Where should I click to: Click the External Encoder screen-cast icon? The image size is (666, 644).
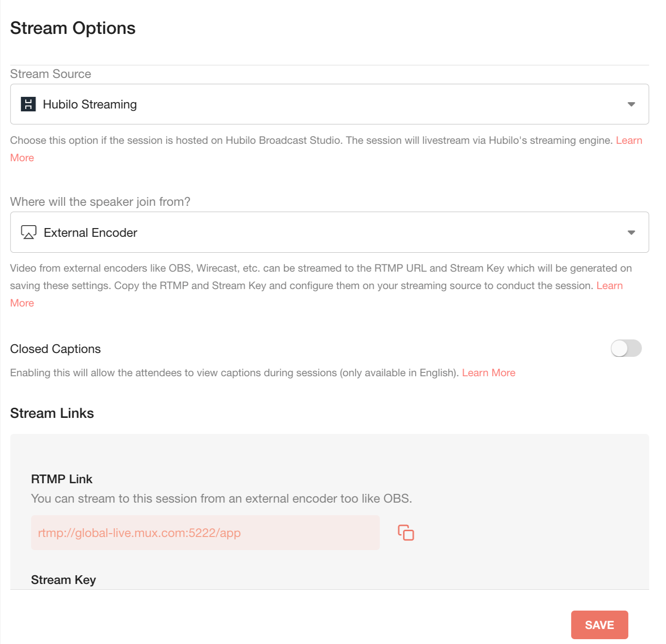click(x=29, y=232)
